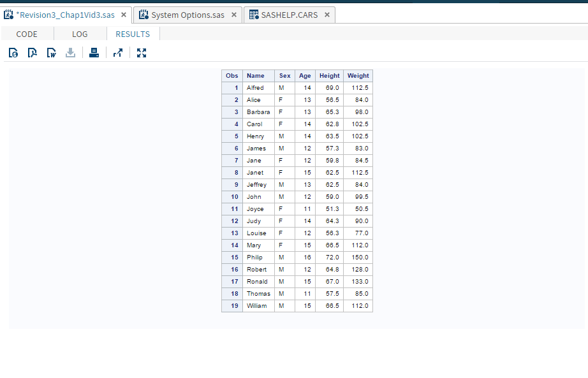Click Philip's height value 72.0

(329, 258)
